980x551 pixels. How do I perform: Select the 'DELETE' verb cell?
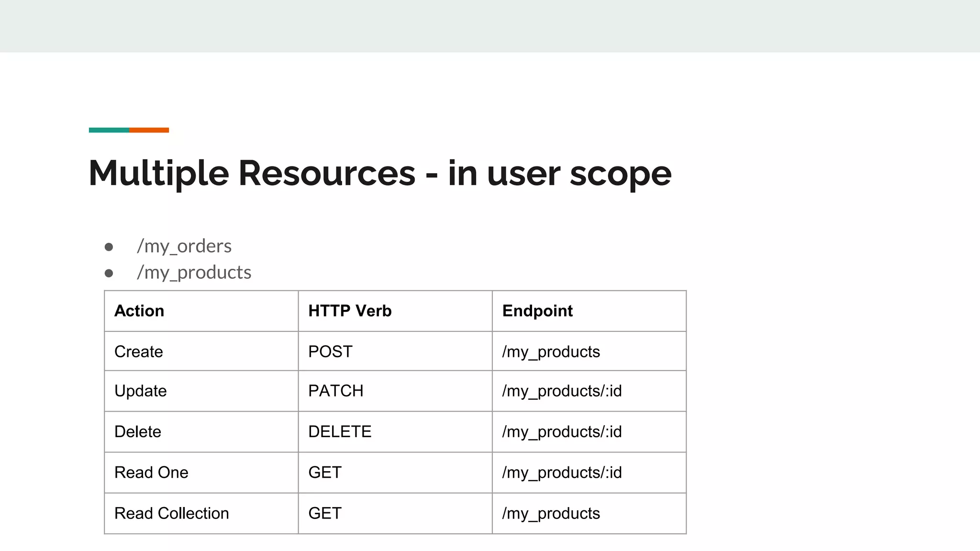395,432
